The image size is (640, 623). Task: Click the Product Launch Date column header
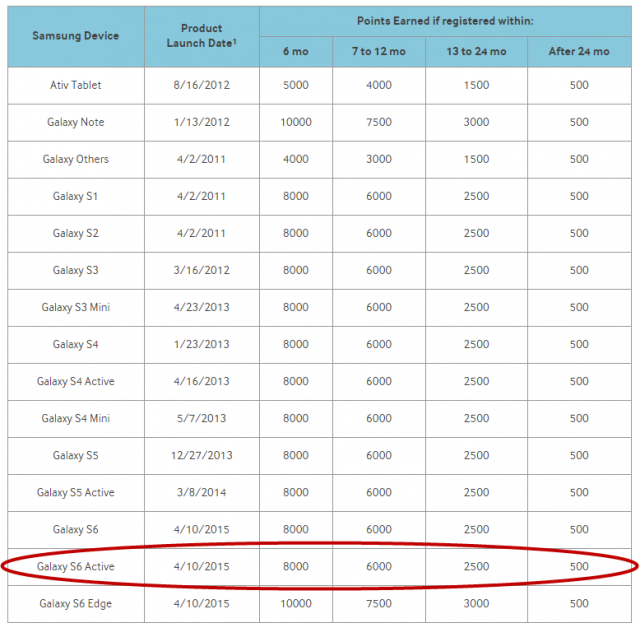(201, 36)
